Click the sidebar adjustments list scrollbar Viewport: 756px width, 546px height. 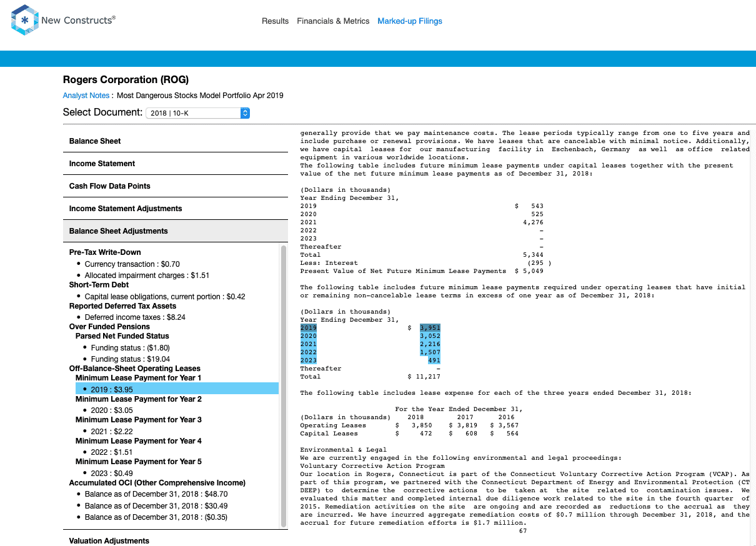[284, 386]
